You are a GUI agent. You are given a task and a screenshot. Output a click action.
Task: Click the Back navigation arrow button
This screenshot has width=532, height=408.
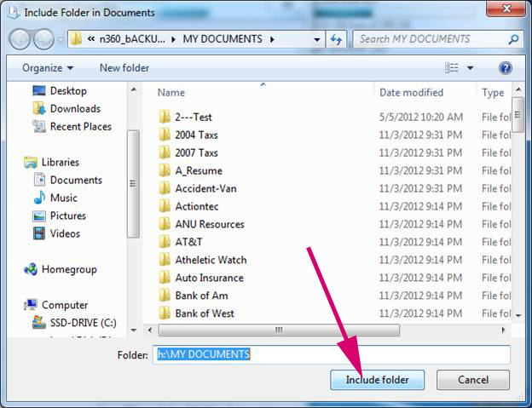(20, 39)
